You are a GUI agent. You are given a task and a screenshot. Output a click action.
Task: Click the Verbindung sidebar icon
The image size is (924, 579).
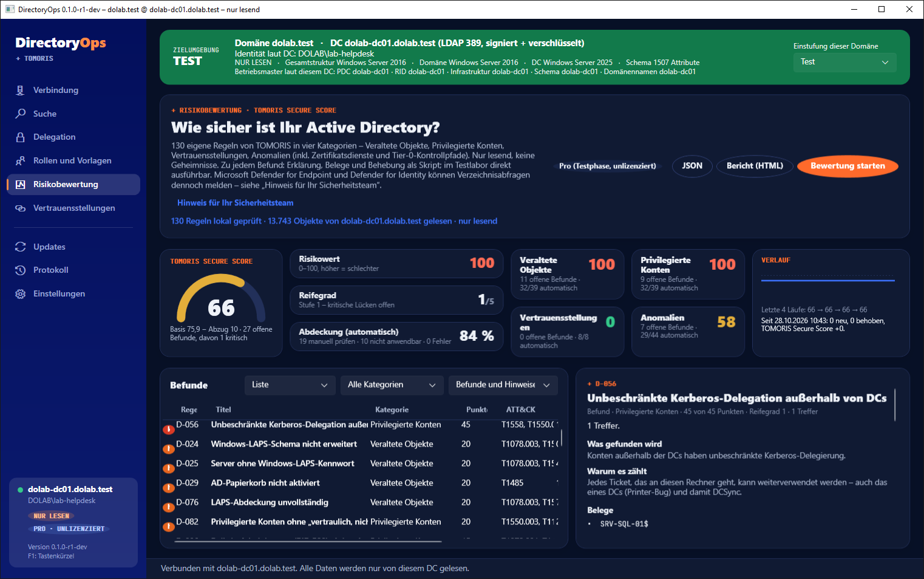pos(21,90)
